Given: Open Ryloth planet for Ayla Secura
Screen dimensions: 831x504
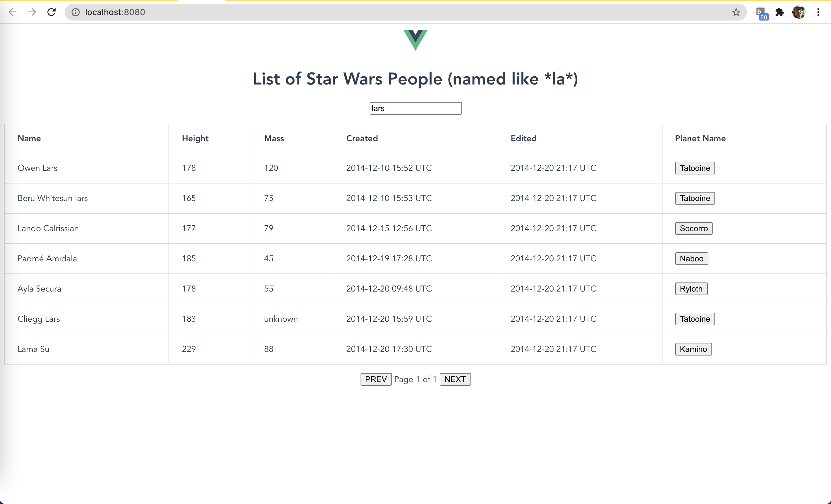Looking at the screenshot, I should point(691,289).
